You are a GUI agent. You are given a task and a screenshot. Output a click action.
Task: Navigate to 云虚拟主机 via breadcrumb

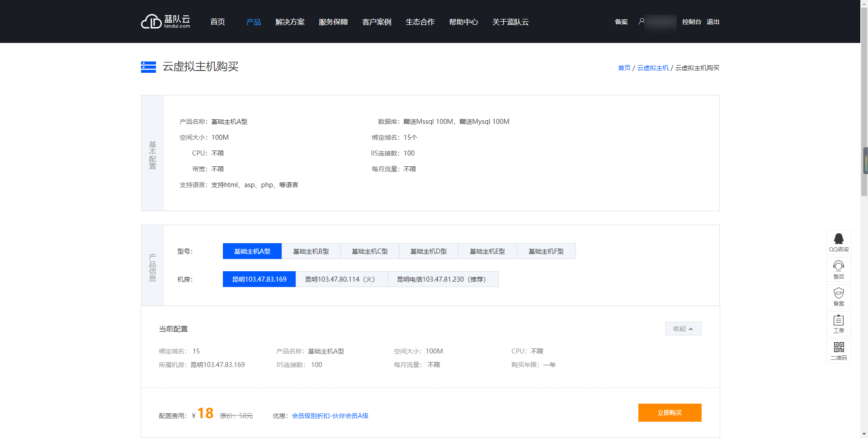[652, 67]
